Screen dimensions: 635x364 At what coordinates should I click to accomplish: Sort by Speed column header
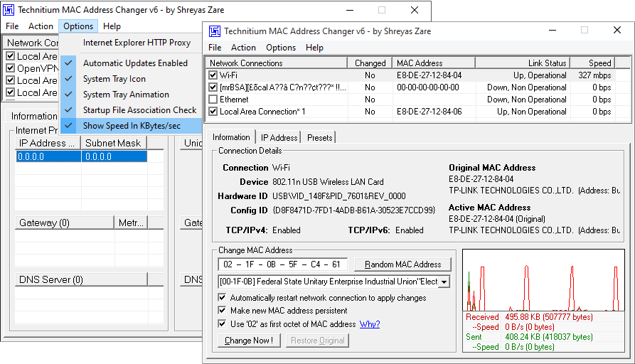592,63
